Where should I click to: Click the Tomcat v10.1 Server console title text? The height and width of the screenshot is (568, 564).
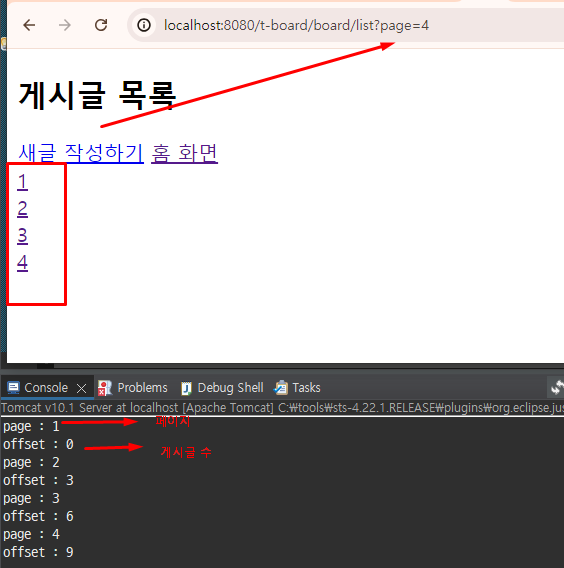(x=283, y=408)
